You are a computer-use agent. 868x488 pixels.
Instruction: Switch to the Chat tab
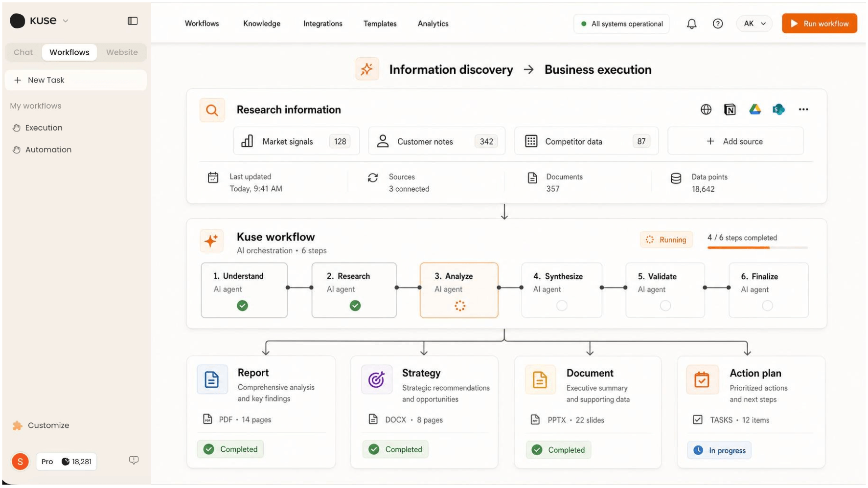pyautogui.click(x=23, y=52)
